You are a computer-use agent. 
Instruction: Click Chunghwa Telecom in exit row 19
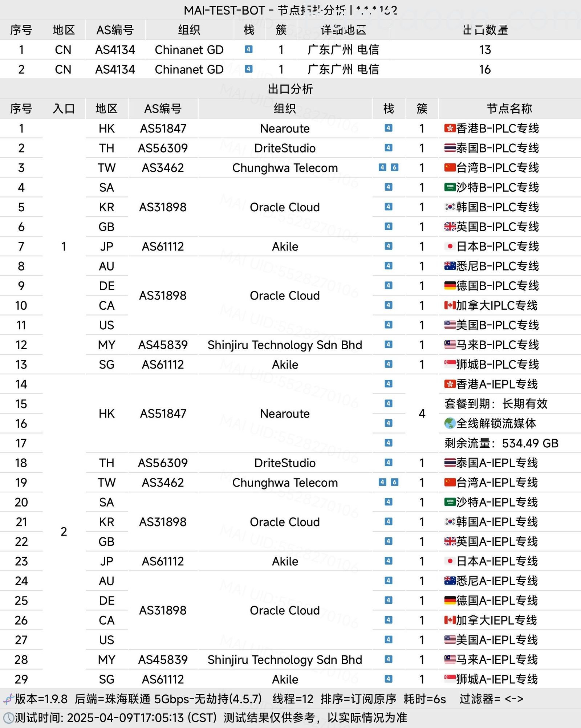285,483
